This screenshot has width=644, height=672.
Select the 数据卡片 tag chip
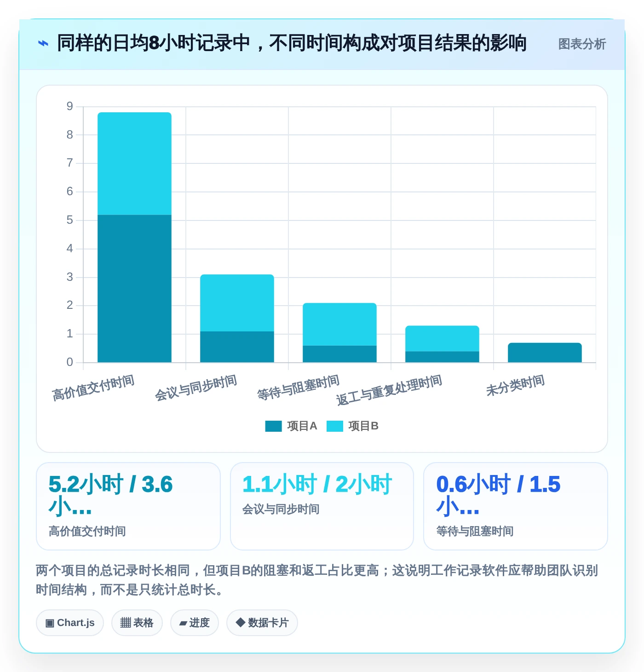[x=262, y=623]
